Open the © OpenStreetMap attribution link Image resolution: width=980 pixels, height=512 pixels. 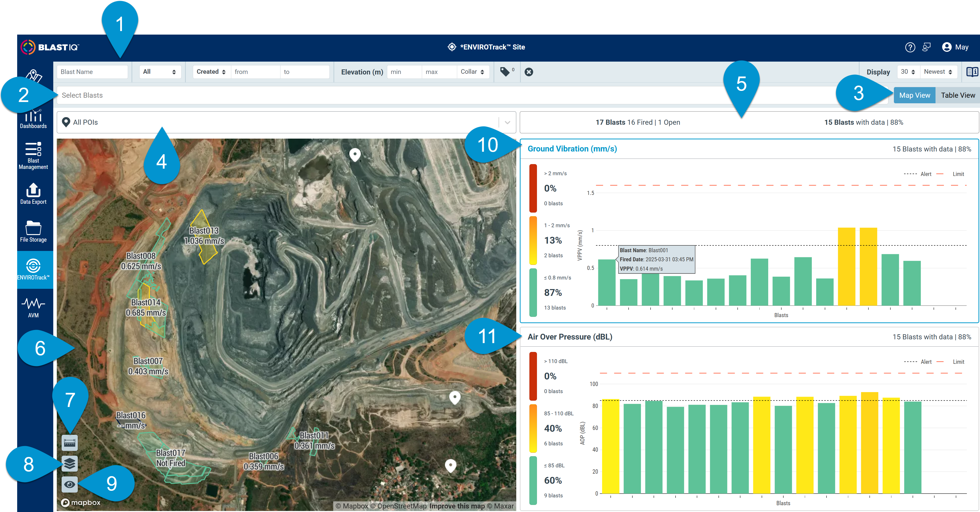click(x=398, y=506)
